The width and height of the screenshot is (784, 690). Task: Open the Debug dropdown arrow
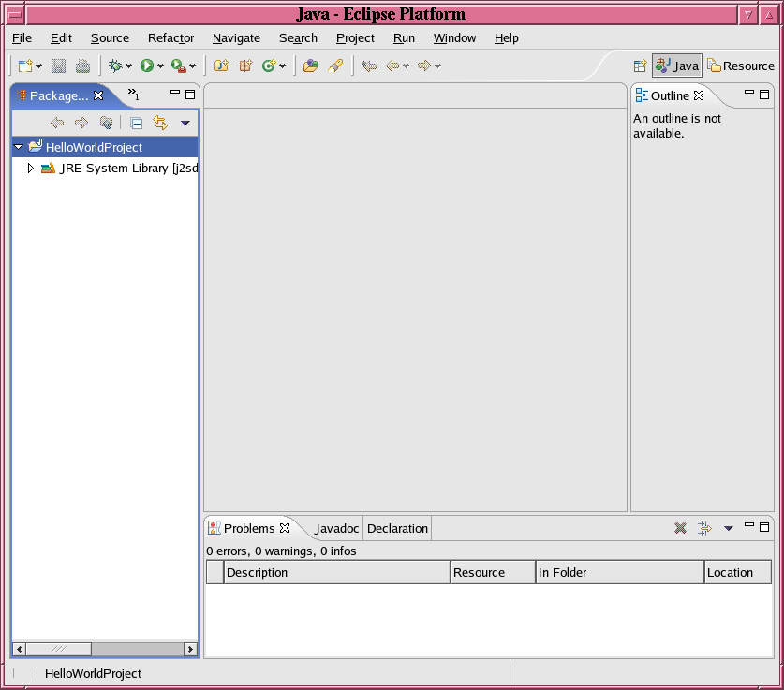coord(129,66)
